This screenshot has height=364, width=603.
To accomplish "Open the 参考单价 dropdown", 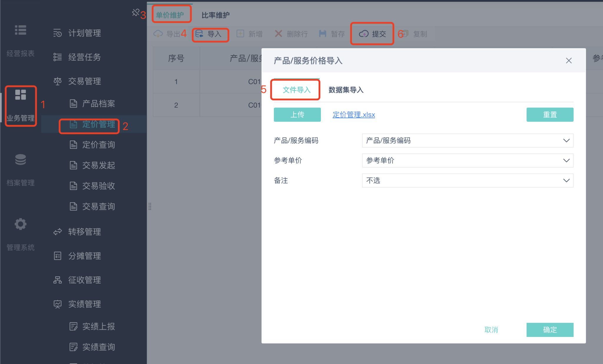I will [x=467, y=161].
